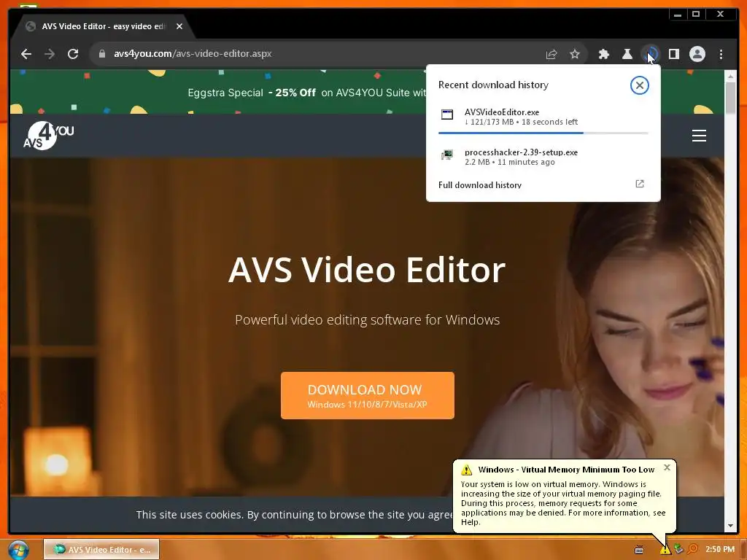Reload the current page
This screenshot has height=560, width=747.
point(73,54)
